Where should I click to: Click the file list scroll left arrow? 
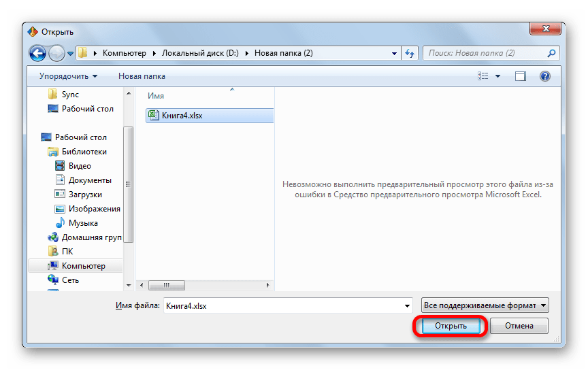142,285
